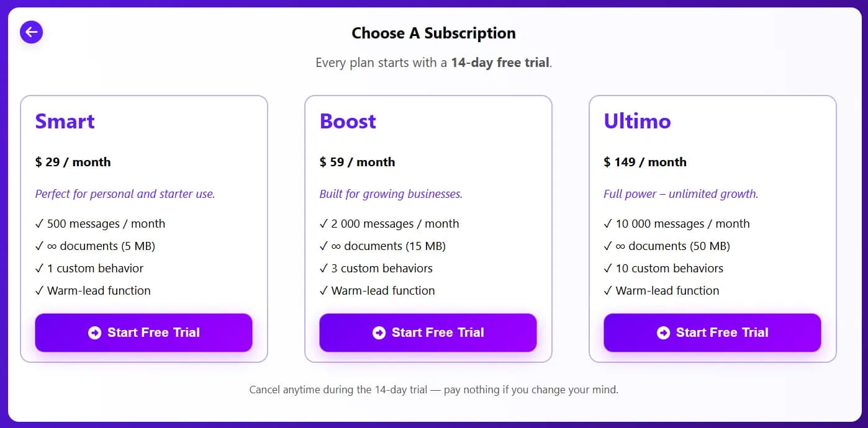The image size is (868, 428).
Task: Select the Smart plan heading
Action: point(65,121)
